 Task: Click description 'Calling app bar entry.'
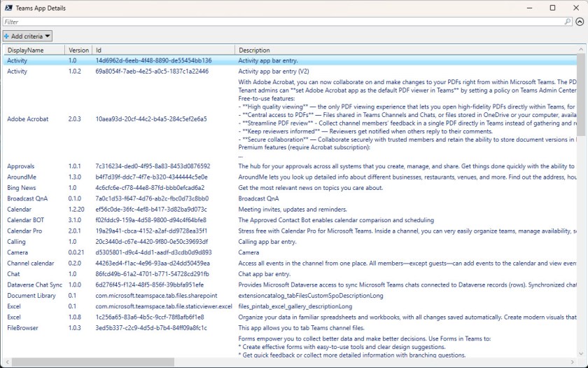click(267, 242)
